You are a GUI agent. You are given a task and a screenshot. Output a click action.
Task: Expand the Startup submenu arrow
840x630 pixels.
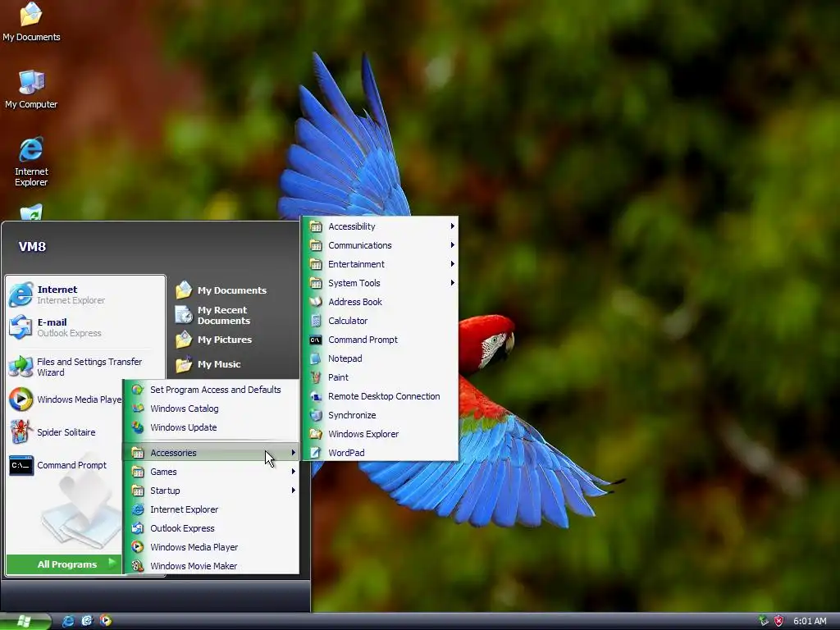[293, 491]
